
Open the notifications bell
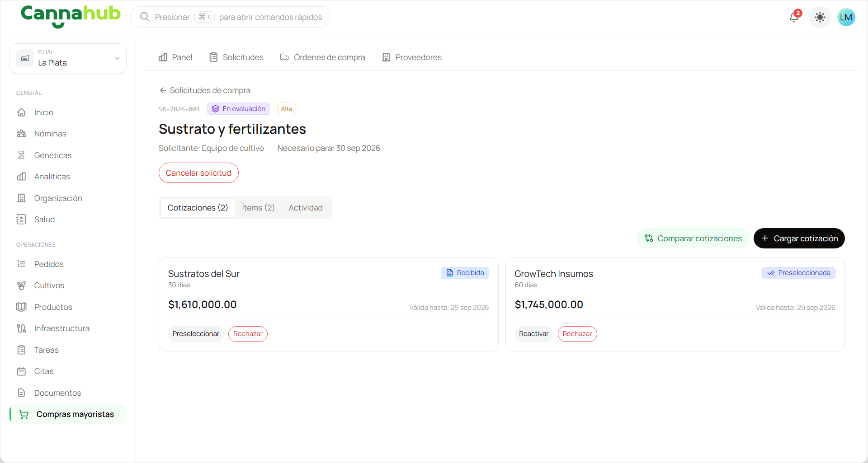(x=794, y=17)
